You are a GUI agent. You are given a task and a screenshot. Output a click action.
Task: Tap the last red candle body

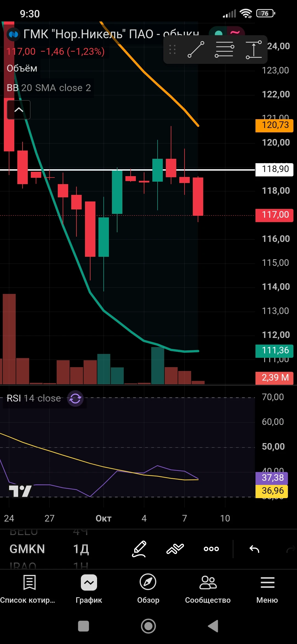198,197
